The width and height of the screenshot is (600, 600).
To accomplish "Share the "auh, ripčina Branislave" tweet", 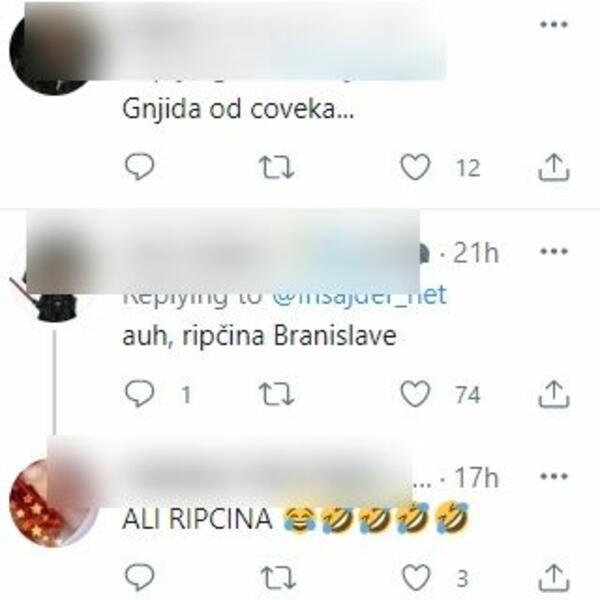I will pos(554,393).
